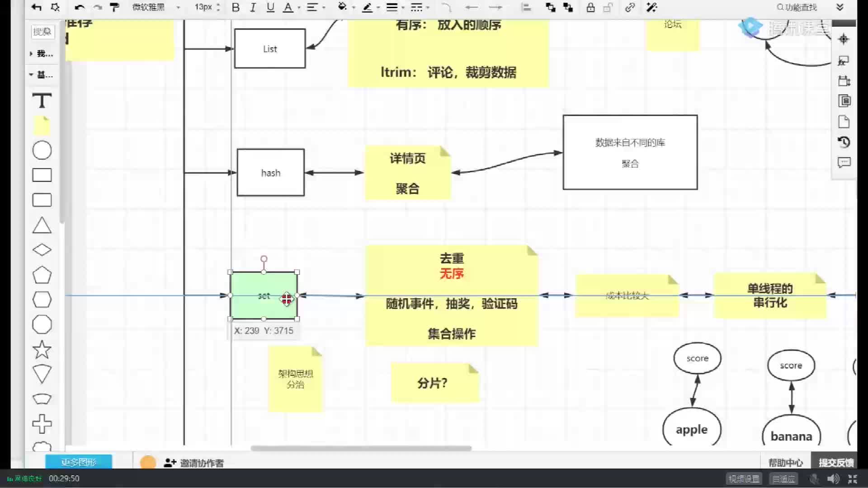Choose the curved connector type icon
This screenshot has height=488, width=868.
tap(446, 7)
